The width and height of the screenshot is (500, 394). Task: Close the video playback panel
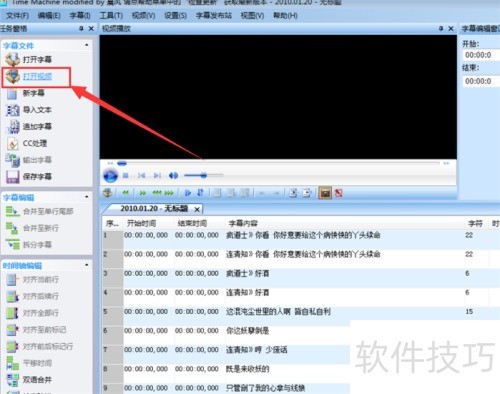(x=451, y=29)
